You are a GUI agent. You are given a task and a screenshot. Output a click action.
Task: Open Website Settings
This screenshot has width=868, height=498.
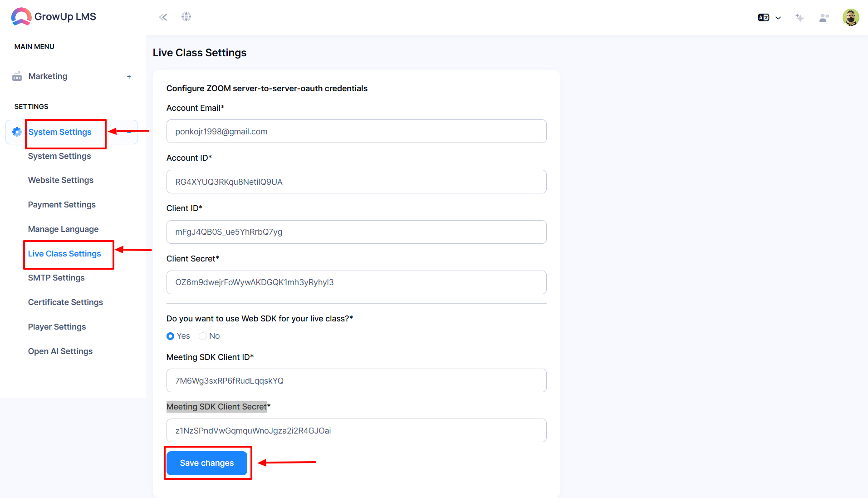pyautogui.click(x=61, y=180)
